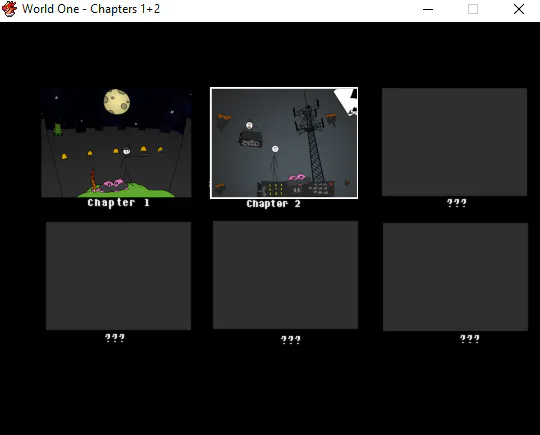Maximize the World One window

click(x=473, y=9)
